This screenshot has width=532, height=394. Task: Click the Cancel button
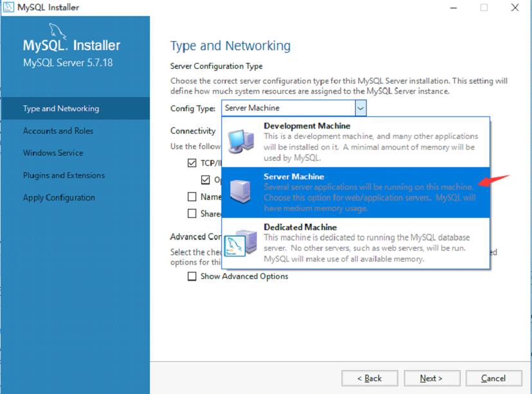[x=492, y=378]
